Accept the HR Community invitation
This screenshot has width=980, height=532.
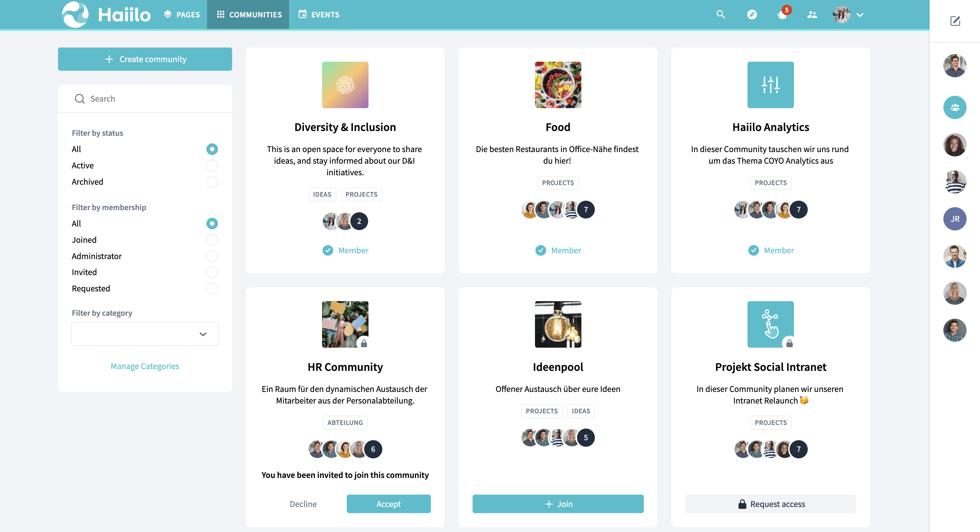[x=388, y=504]
